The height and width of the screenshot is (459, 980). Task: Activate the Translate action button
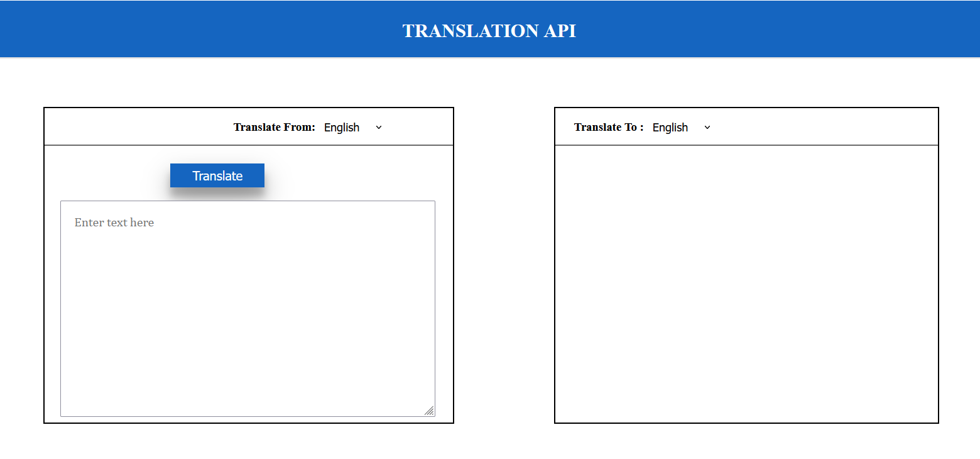(217, 175)
